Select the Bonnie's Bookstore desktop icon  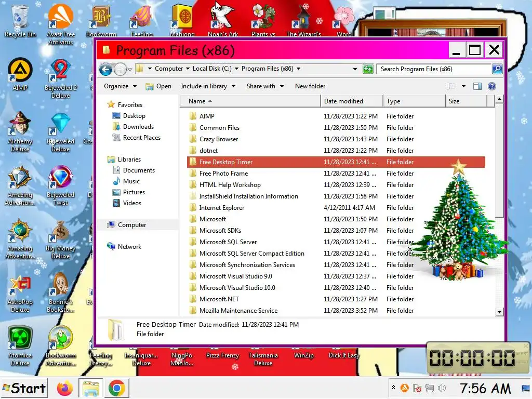click(x=61, y=292)
